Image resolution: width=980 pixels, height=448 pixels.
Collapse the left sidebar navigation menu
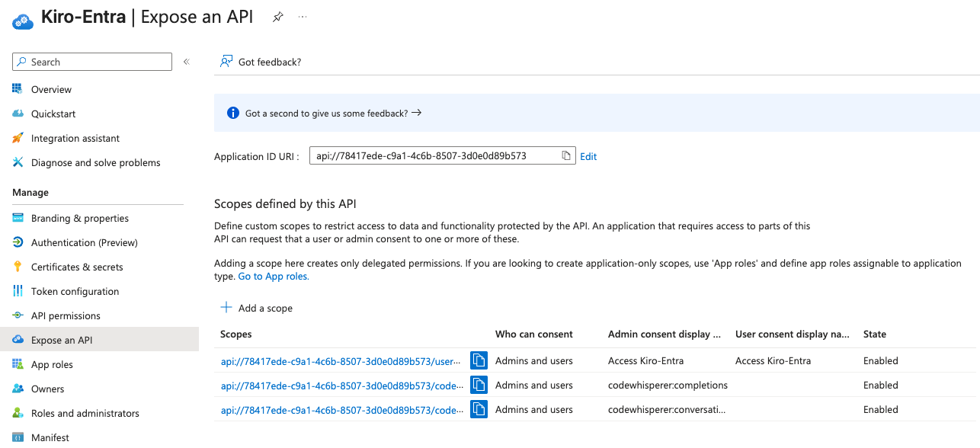[186, 62]
